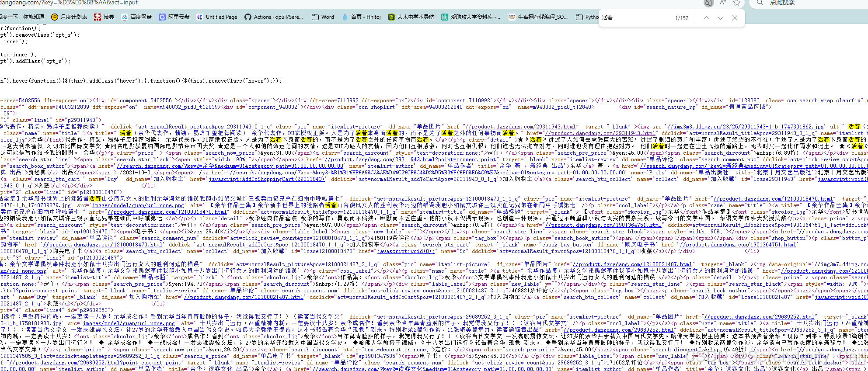Open the 首页 - Hnitoj bookmark
The height and width of the screenshot is (371, 868).
(361, 17)
